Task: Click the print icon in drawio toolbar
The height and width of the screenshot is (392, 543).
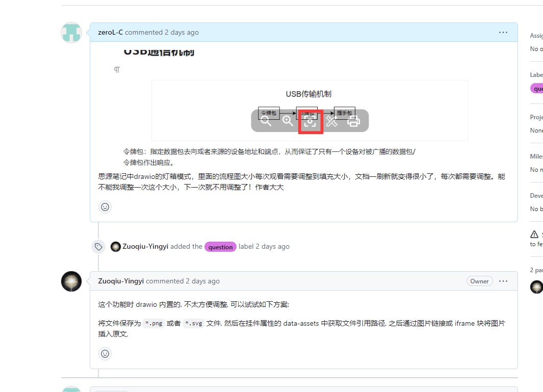Action: (x=354, y=121)
